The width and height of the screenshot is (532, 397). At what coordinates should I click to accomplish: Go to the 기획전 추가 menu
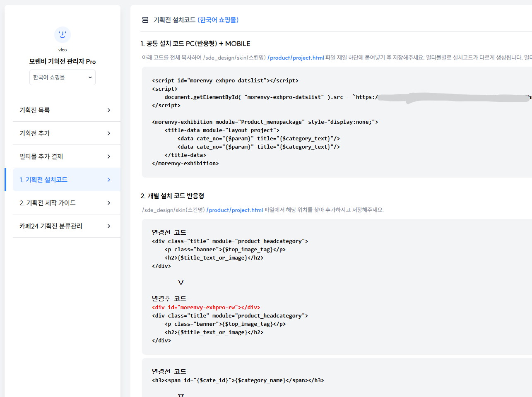coord(35,133)
